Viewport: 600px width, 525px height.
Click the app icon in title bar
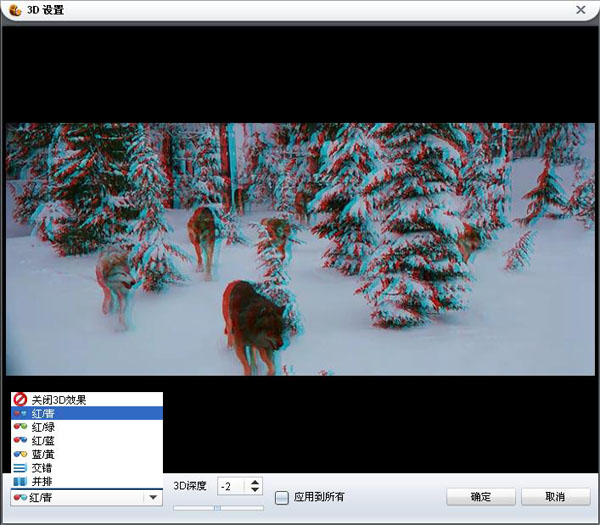click(15, 10)
